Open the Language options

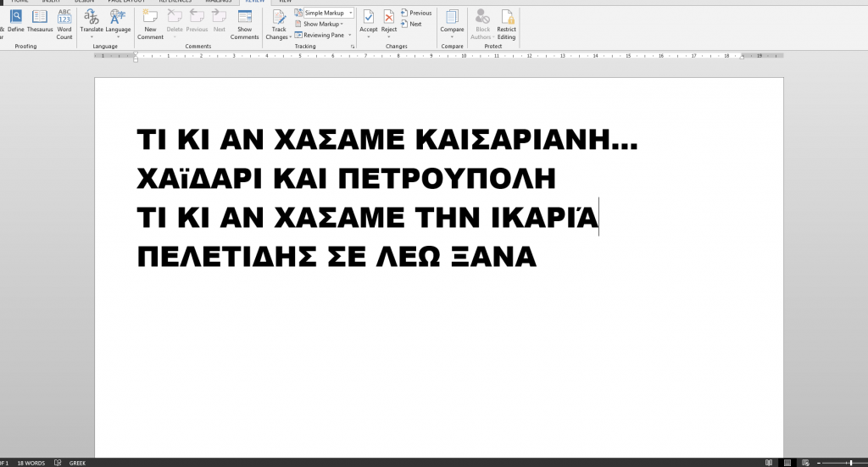(x=118, y=25)
